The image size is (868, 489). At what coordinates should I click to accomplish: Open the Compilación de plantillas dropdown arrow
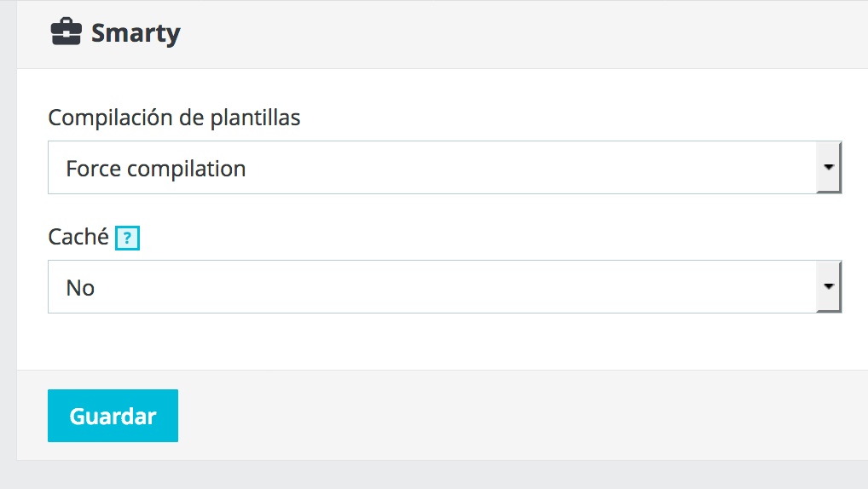click(x=828, y=167)
